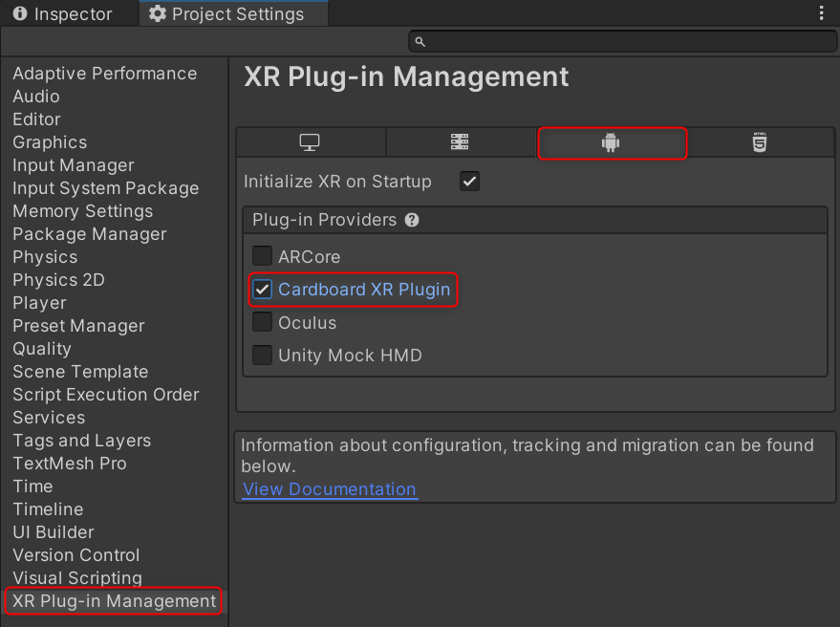Screen dimensions: 840x627
Task: Open Timeline settings category
Action: (x=48, y=509)
